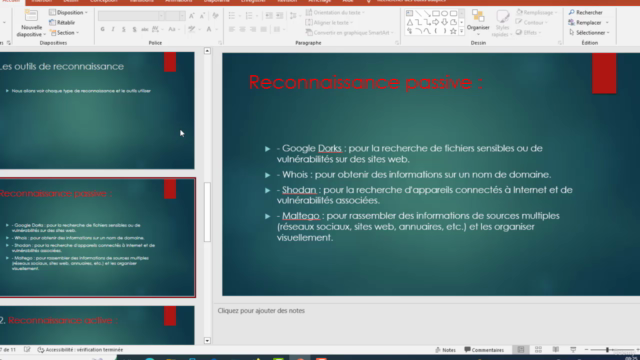Open the Police dialog launcher
The width and height of the screenshot is (640, 360).
click(x=220, y=43)
